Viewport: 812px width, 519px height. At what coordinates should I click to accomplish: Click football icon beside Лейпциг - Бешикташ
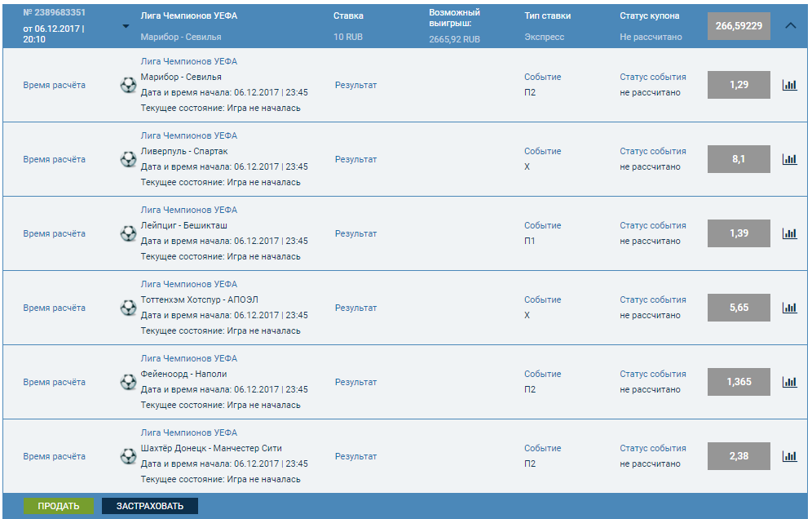[128, 233]
